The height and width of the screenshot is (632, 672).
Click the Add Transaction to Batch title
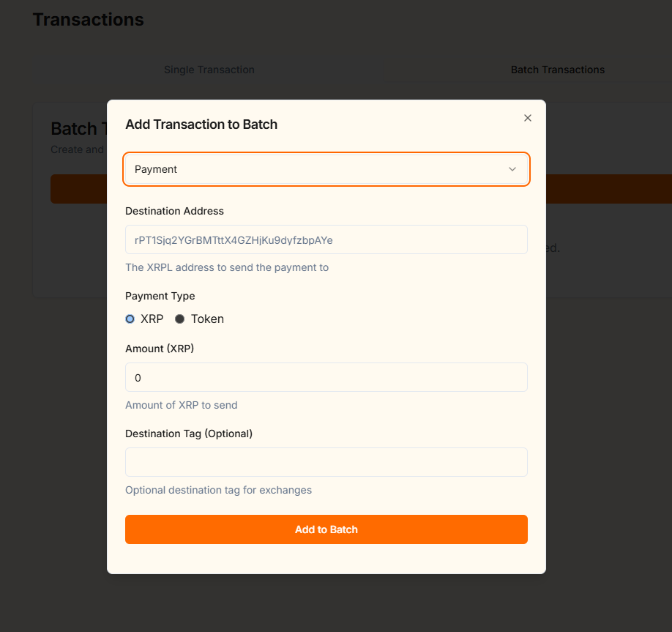pos(201,124)
